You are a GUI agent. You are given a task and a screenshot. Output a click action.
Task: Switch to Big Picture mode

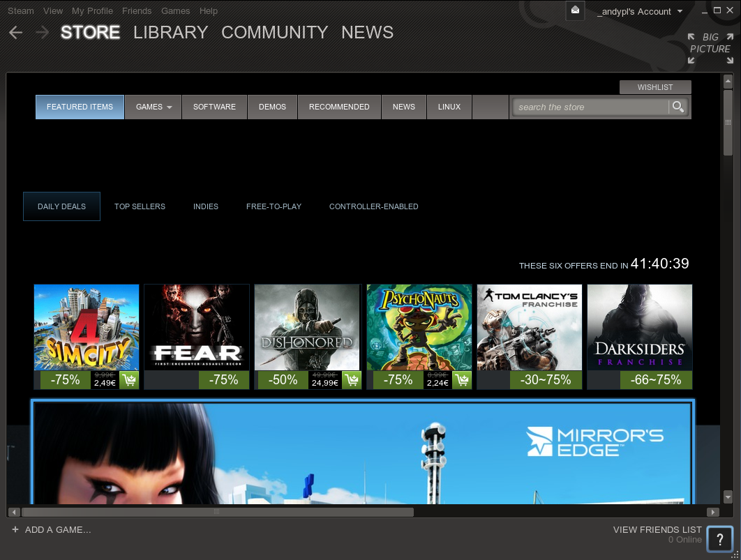pos(710,48)
